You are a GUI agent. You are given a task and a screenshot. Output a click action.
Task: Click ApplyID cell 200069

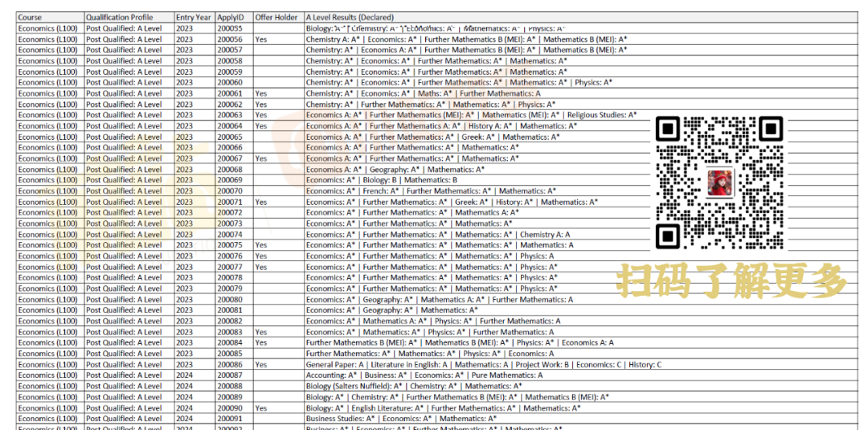coord(234,180)
